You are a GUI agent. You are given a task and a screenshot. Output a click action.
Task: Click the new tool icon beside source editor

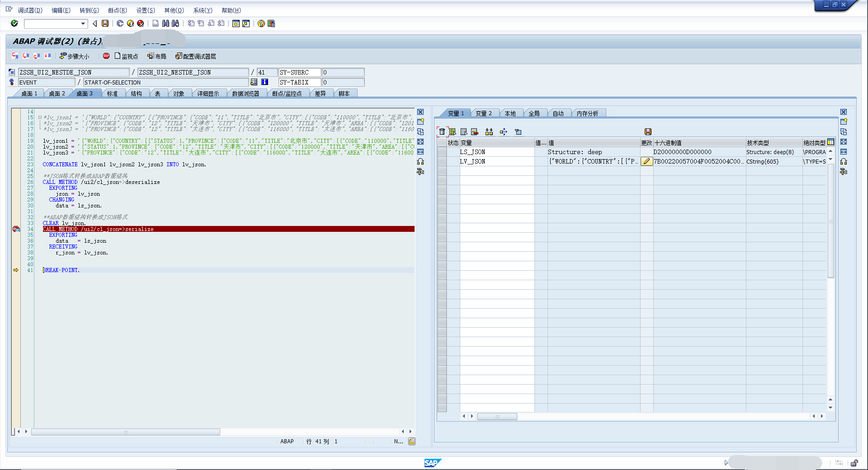[x=420, y=122]
